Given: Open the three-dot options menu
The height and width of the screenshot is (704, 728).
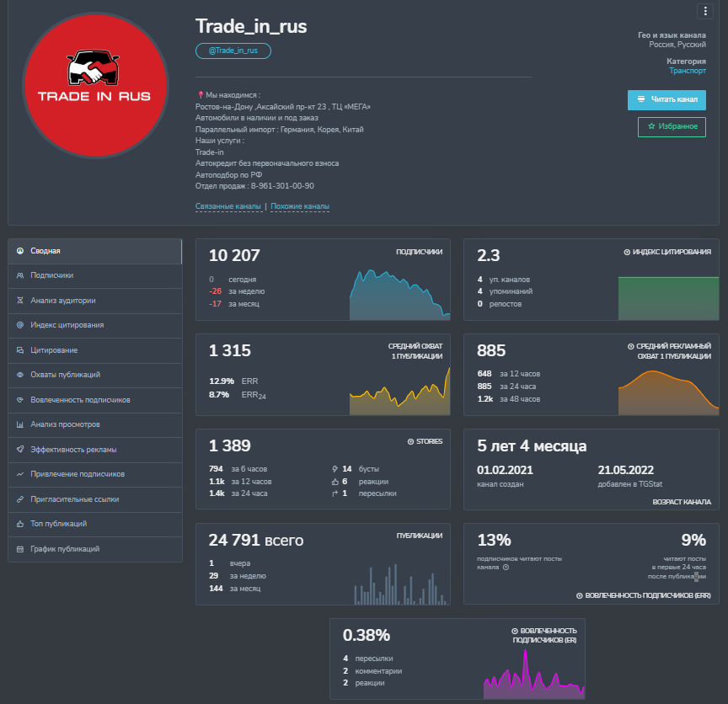Looking at the screenshot, I should coord(704,11).
